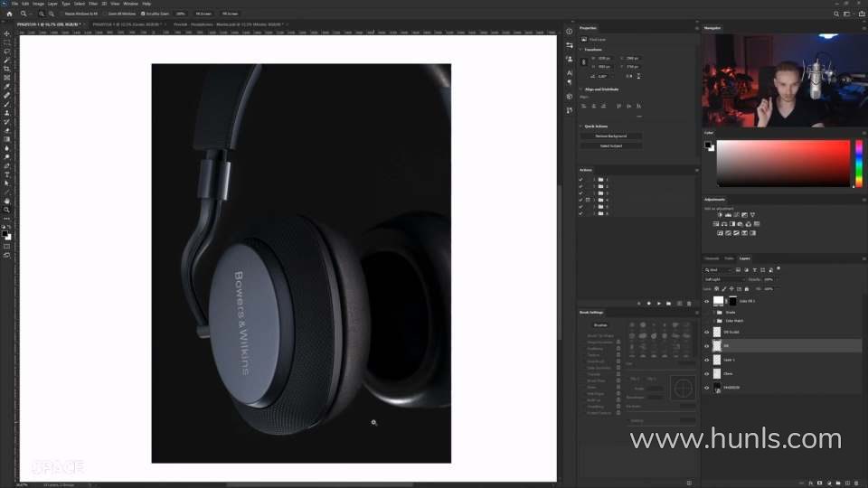
Task: Open the Brightness/Contrast adjustment icon
Action: pos(720,215)
